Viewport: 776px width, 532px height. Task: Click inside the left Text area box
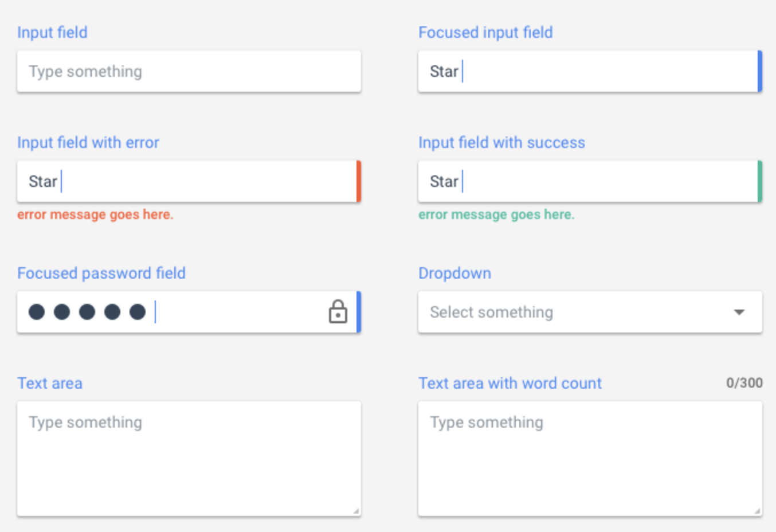189,459
